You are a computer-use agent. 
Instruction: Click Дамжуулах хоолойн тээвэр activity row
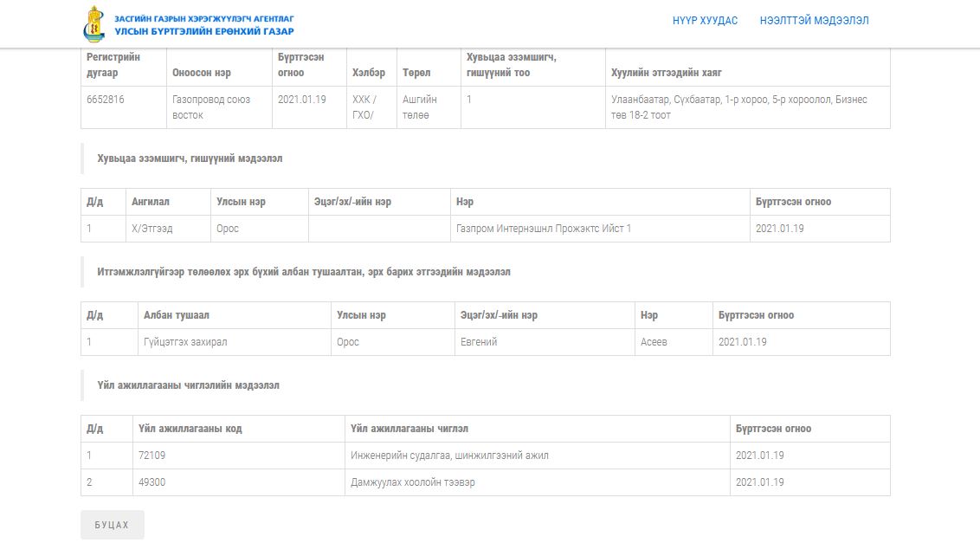412,482
